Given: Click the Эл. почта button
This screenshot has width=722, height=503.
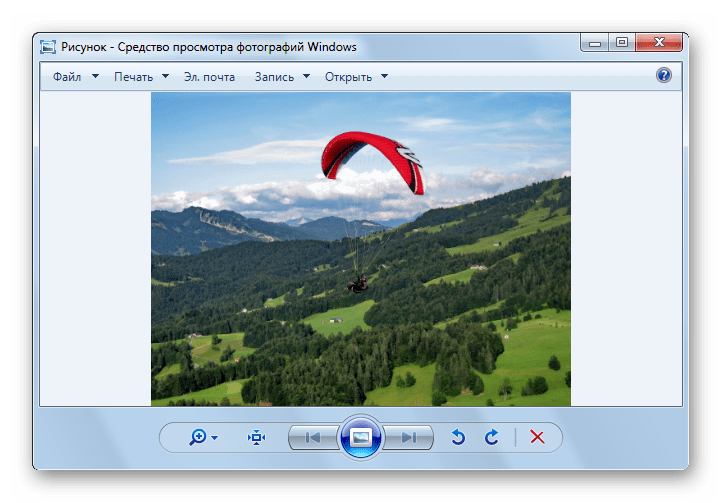Looking at the screenshot, I should point(209,77).
